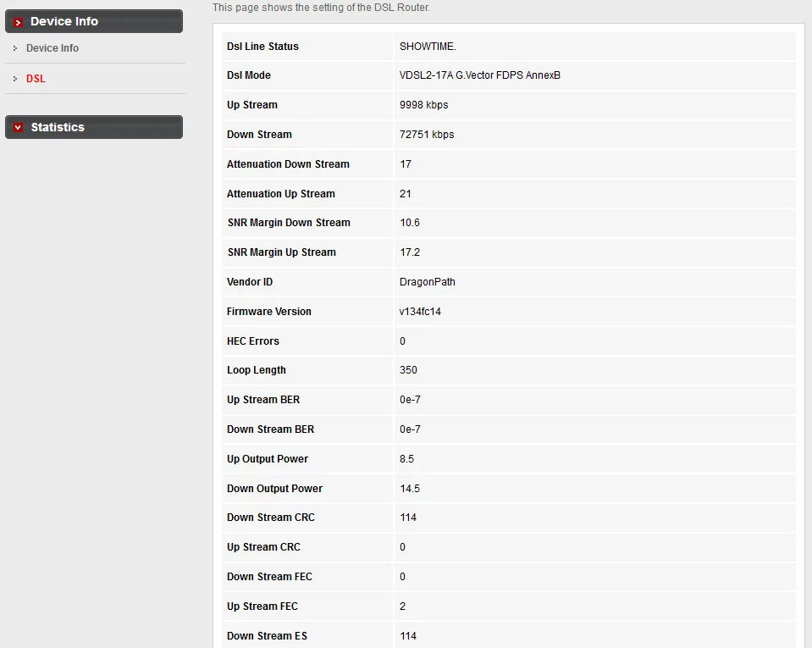Click the 72751 kbps Down Stream value
Image resolution: width=812 pixels, height=648 pixels.
427,135
